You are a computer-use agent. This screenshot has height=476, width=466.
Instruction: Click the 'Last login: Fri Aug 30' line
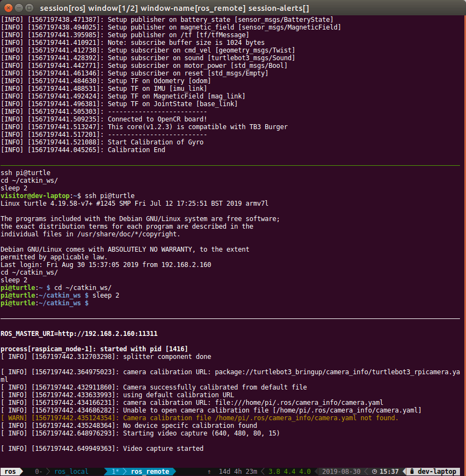(x=106, y=265)
